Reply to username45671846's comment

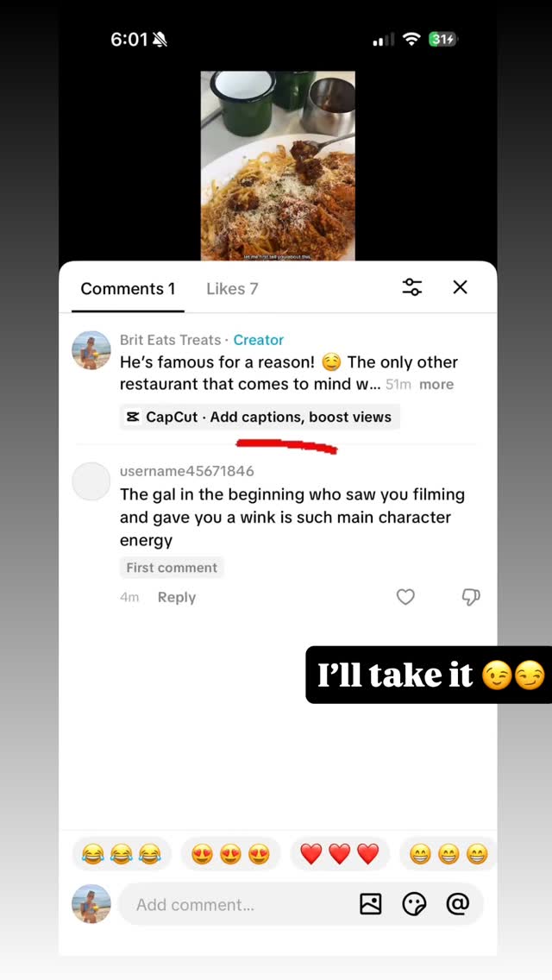[x=177, y=597]
